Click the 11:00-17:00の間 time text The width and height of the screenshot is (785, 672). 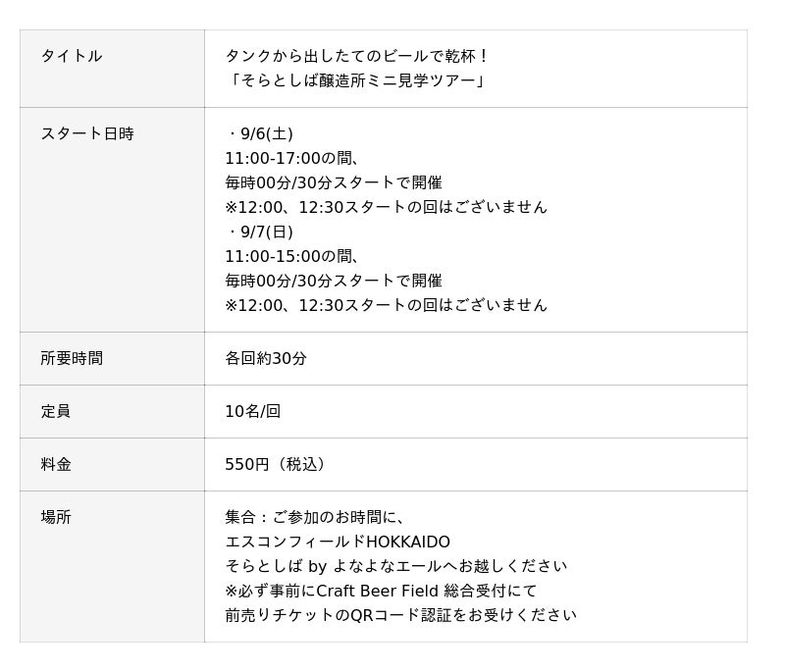tap(292, 158)
